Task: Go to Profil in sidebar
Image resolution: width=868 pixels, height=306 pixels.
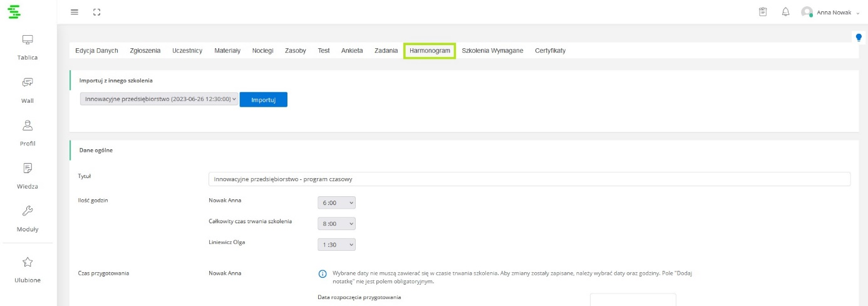Action: coord(28,133)
